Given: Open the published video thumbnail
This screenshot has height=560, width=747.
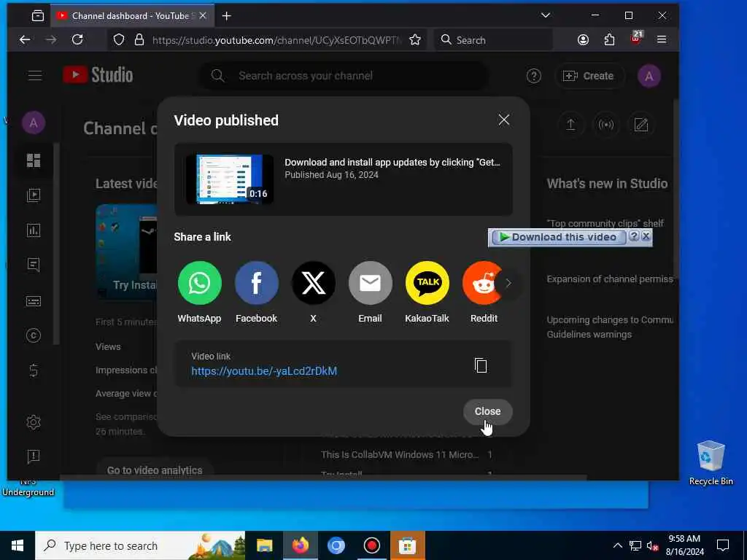Looking at the screenshot, I should [230, 179].
